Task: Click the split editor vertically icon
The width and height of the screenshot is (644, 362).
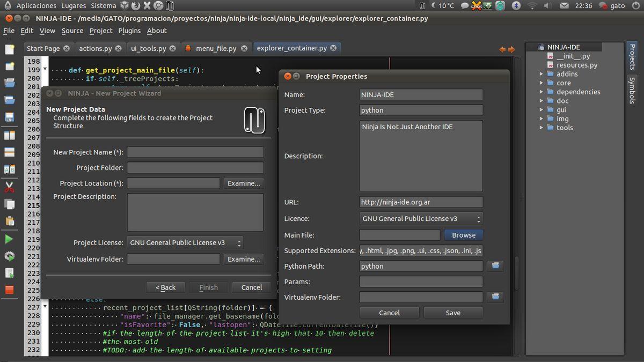Action: [x=10, y=135]
